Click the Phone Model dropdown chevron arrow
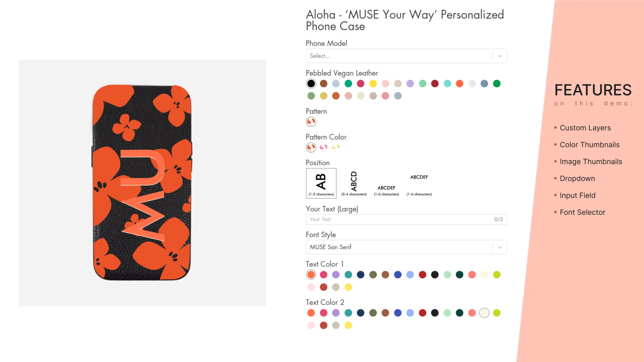 click(x=500, y=56)
